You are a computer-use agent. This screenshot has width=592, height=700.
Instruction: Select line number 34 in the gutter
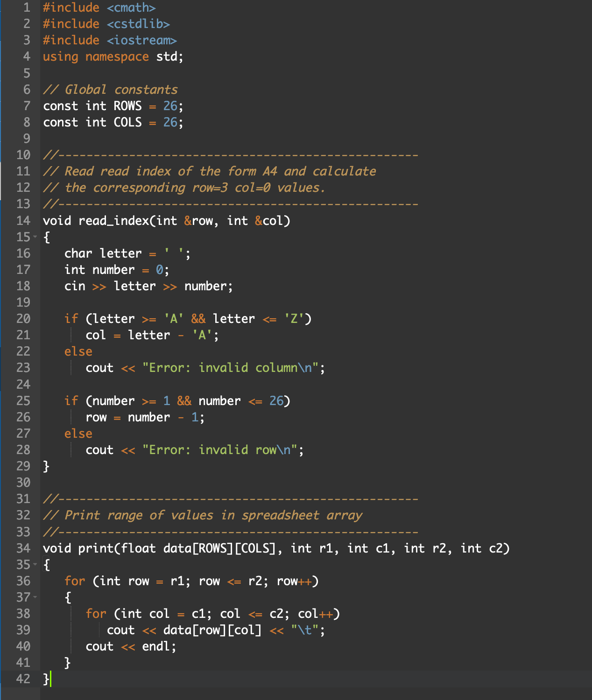point(23,548)
